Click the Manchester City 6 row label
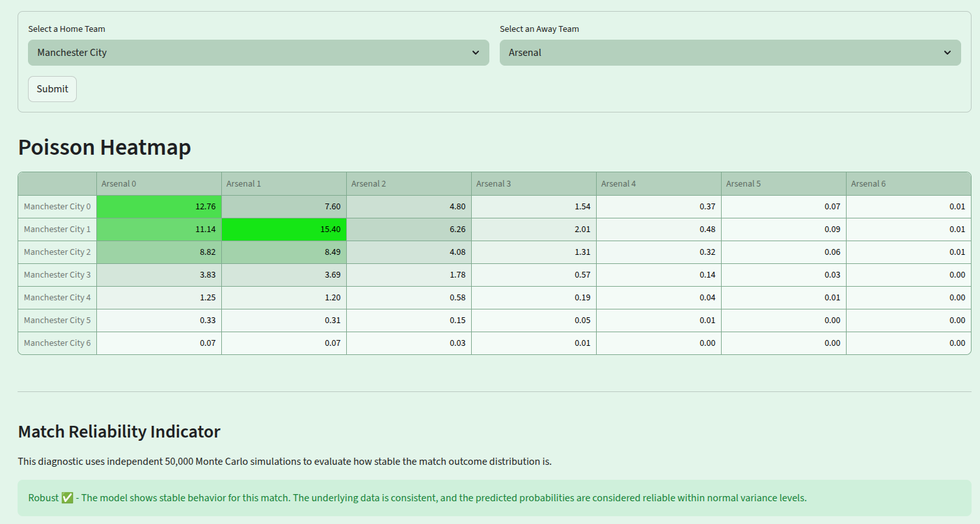 tap(57, 343)
